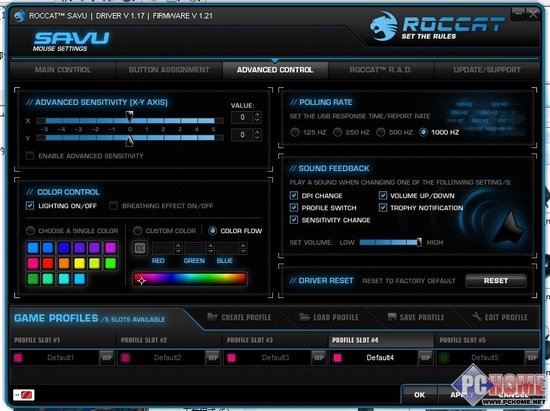The width and height of the screenshot is (550, 411).
Task: Click Edit Profile button
Action: tap(500, 317)
